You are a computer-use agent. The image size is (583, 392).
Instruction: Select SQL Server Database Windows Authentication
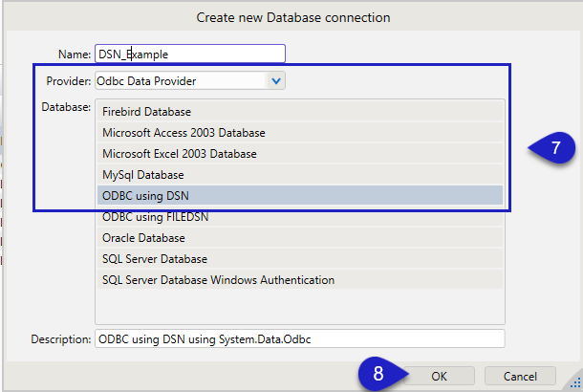tap(299, 279)
